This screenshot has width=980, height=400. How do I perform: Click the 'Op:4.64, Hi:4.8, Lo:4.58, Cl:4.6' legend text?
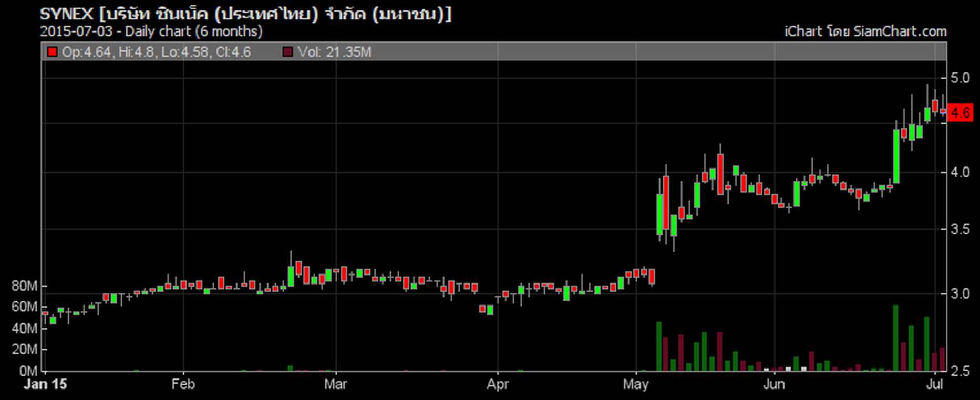pyautogui.click(x=156, y=52)
